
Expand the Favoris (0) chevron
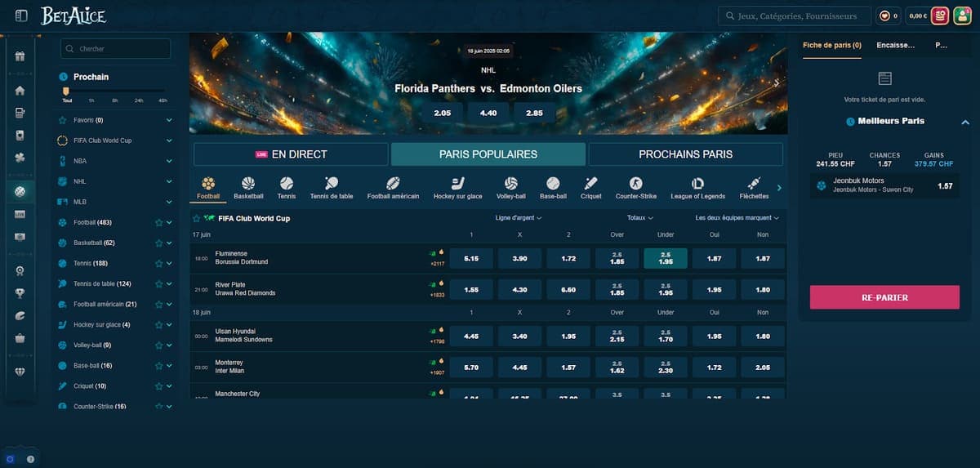click(169, 120)
